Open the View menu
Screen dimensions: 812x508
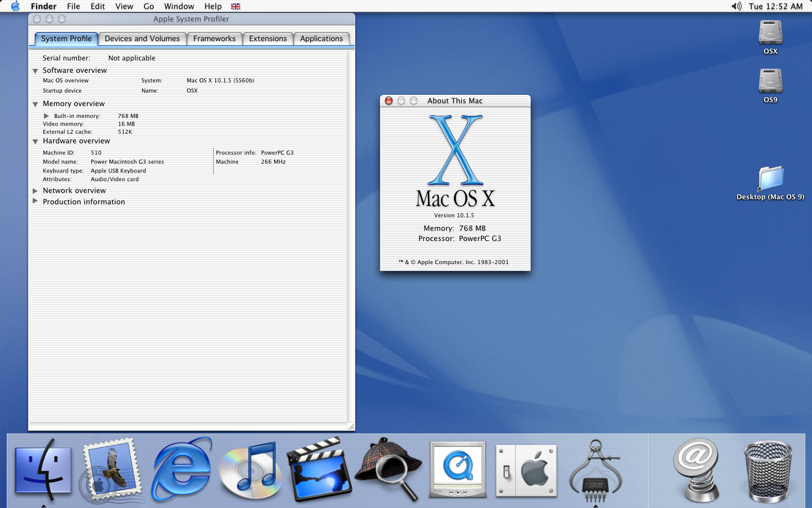124,6
